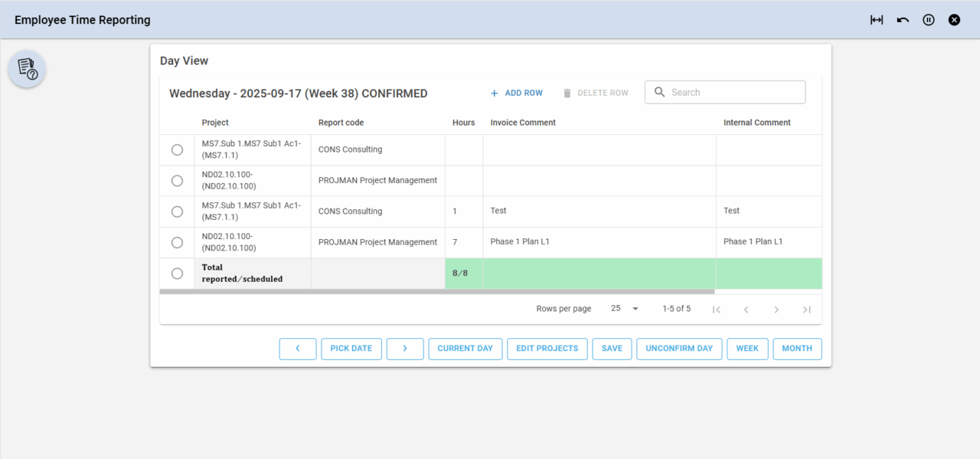Open the Rows per page dropdown
980x459 pixels.
[625, 309]
